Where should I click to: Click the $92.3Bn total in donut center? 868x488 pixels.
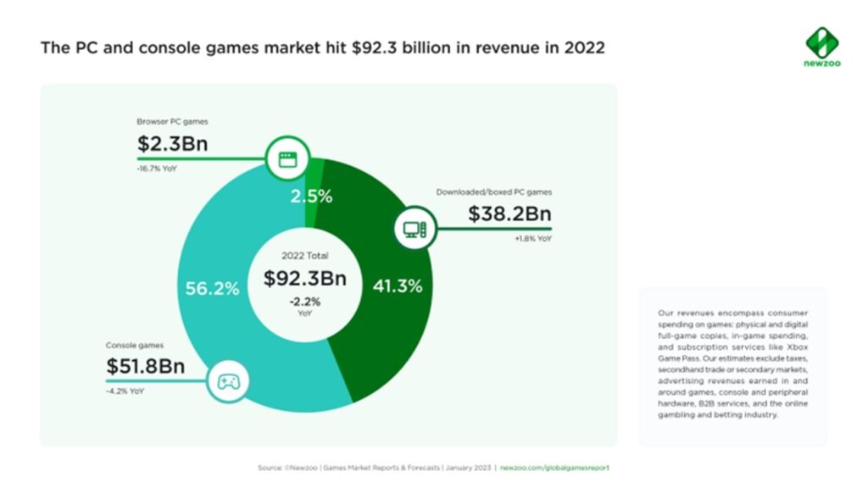[304, 278]
